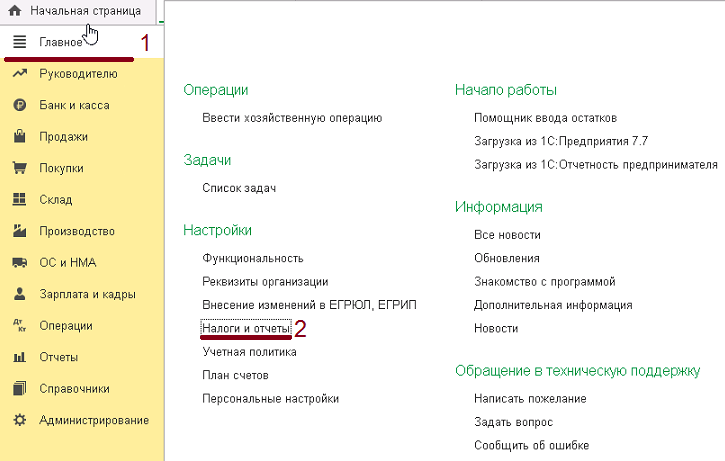Click the person icon for Зарплата и кадры

click(x=19, y=294)
